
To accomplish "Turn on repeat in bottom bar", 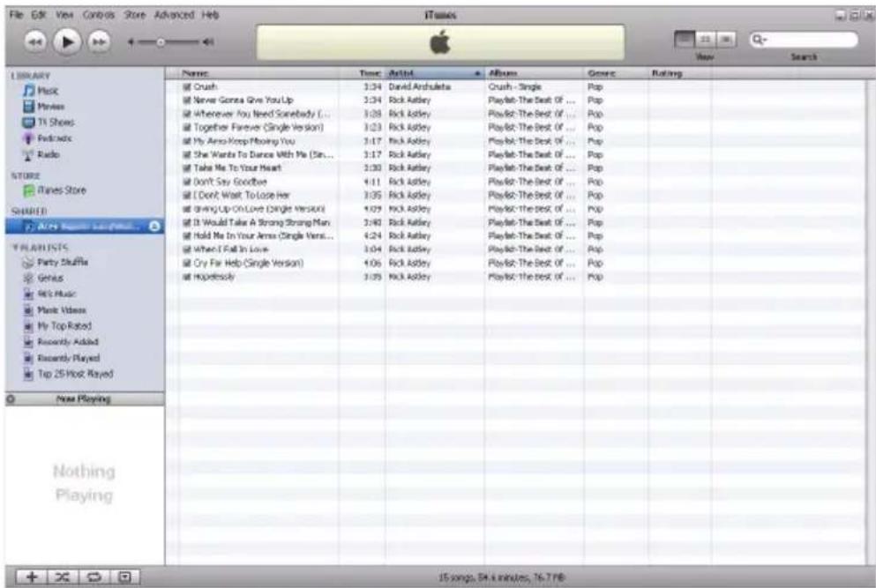I will pos(94,577).
